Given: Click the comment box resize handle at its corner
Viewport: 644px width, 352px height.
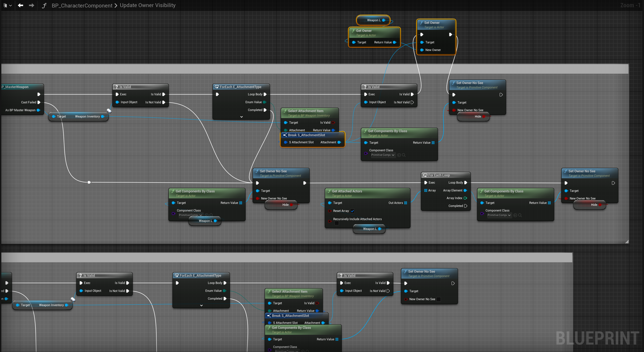Looking at the screenshot, I should (627, 242).
